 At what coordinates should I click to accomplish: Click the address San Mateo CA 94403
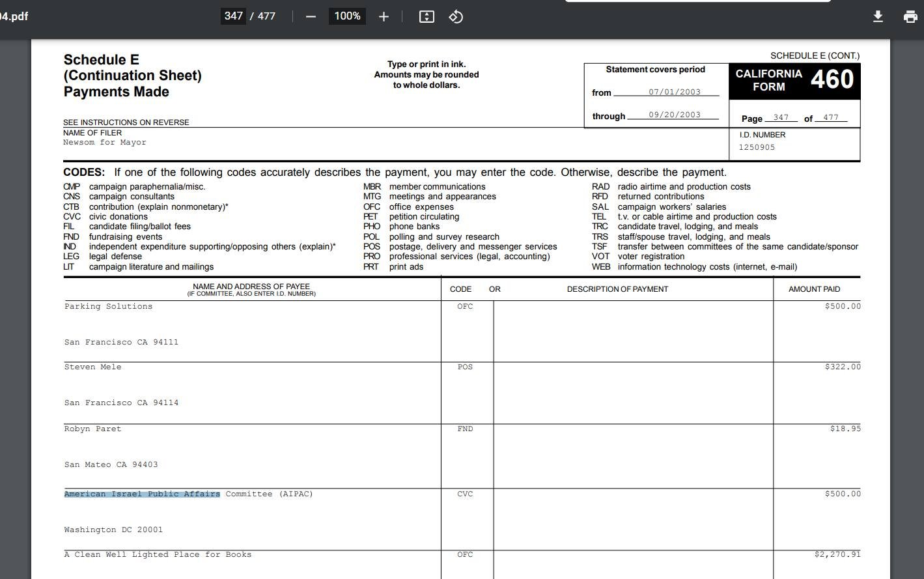pyautogui.click(x=111, y=465)
